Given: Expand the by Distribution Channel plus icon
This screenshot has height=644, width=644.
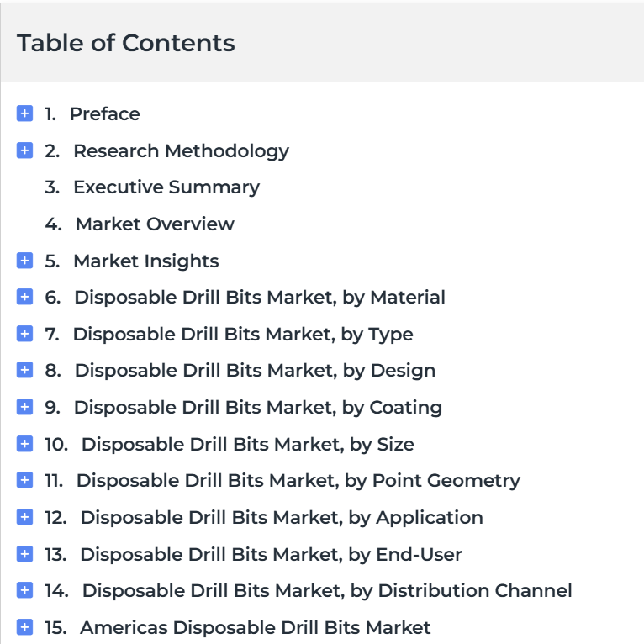Looking at the screenshot, I should point(24,590).
